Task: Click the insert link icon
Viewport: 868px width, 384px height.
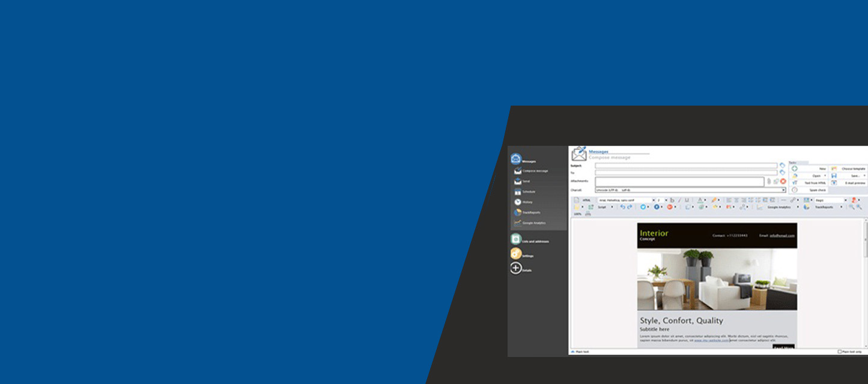Action: [x=794, y=200]
